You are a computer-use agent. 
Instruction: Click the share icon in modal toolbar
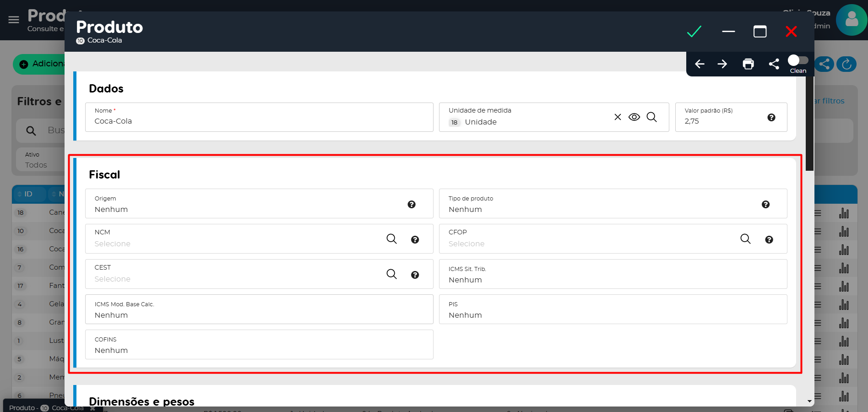(x=774, y=64)
